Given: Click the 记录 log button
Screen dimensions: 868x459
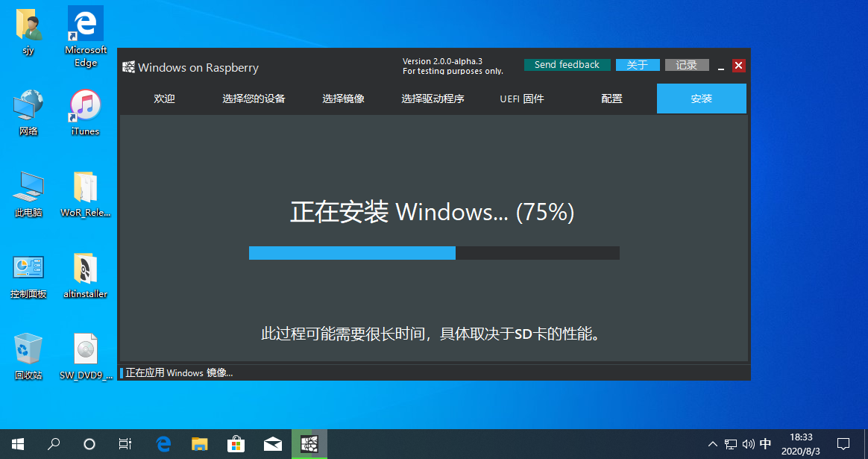Looking at the screenshot, I should [687, 65].
